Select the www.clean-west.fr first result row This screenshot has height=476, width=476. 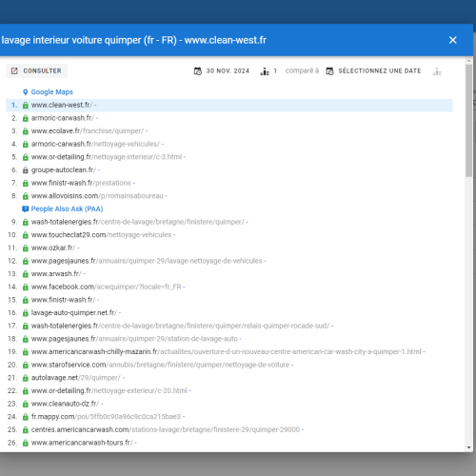tap(229, 105)
